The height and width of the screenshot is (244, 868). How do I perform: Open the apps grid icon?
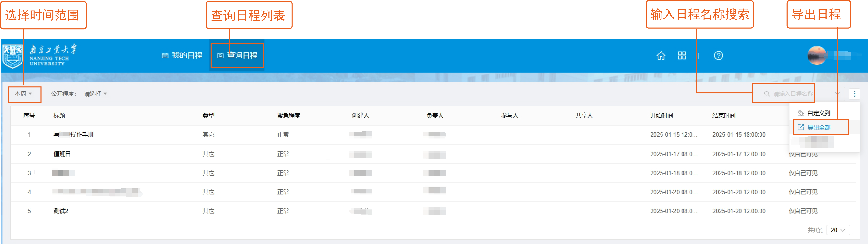point(682,55)
